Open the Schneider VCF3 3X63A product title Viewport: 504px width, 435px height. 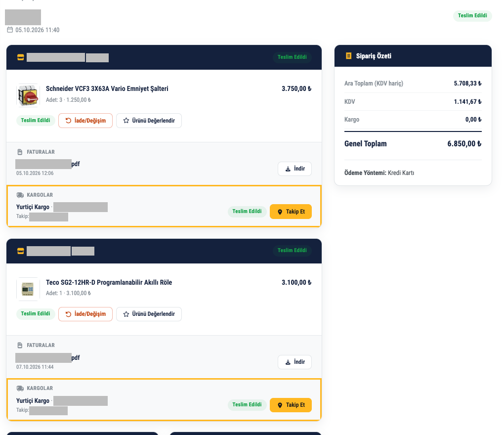(107, 89)
